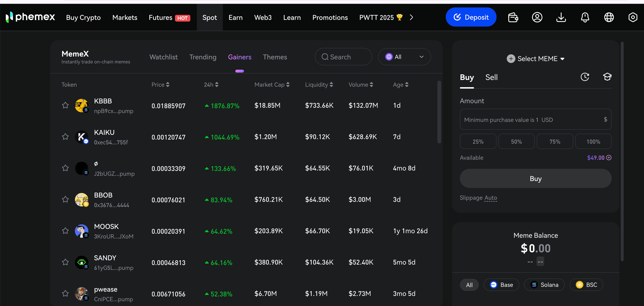Open the Markets menu
Viewport: 644px width, 306px height.
coord(125,17)
